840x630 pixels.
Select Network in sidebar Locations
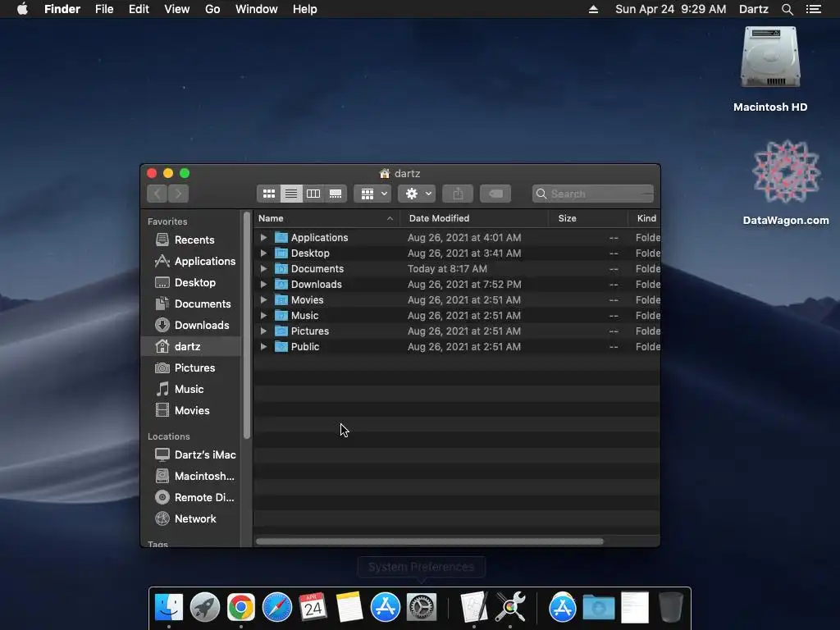190,518
